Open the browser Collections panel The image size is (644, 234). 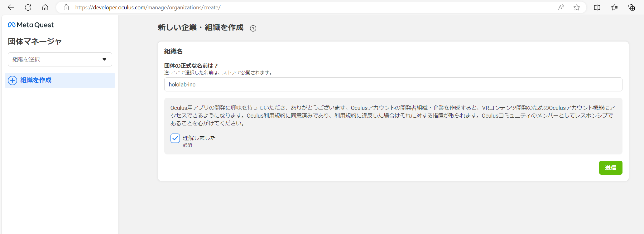click(x=632, y=7)
